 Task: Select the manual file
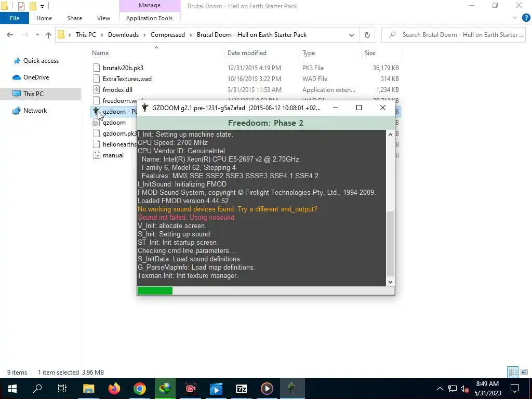click(113, 155)
